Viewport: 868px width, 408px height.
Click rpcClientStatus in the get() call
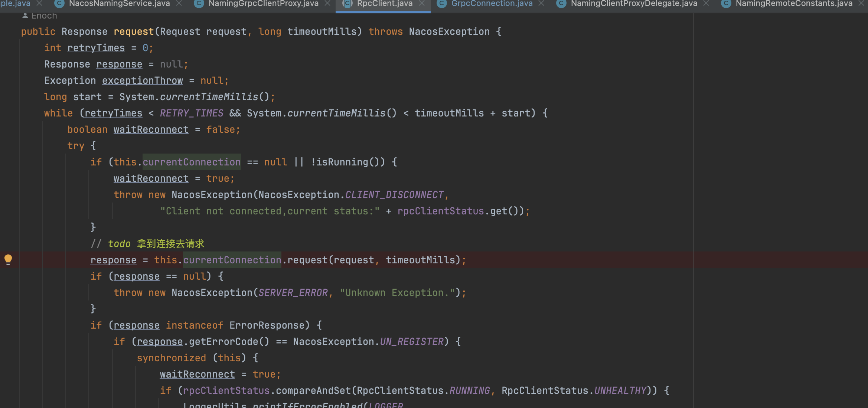pos(441,211)
